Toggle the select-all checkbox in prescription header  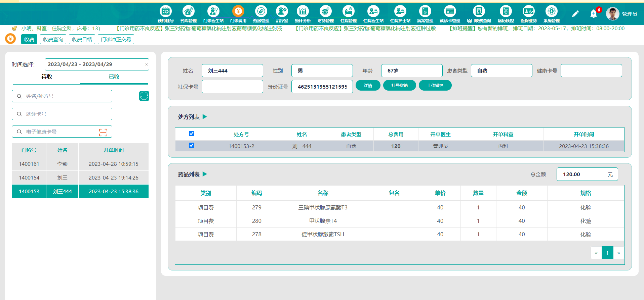(x=192, y=134)
